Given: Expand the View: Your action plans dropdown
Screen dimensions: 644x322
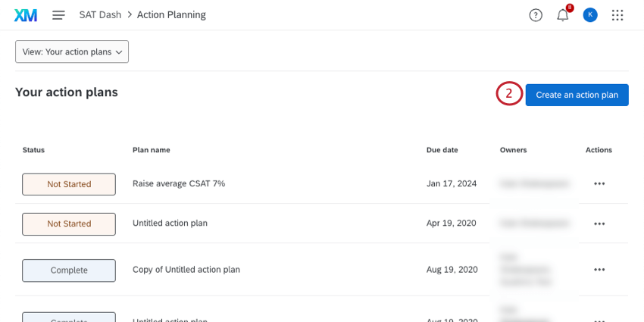Looking at the screenshot, I should click(x=72, y=52).
